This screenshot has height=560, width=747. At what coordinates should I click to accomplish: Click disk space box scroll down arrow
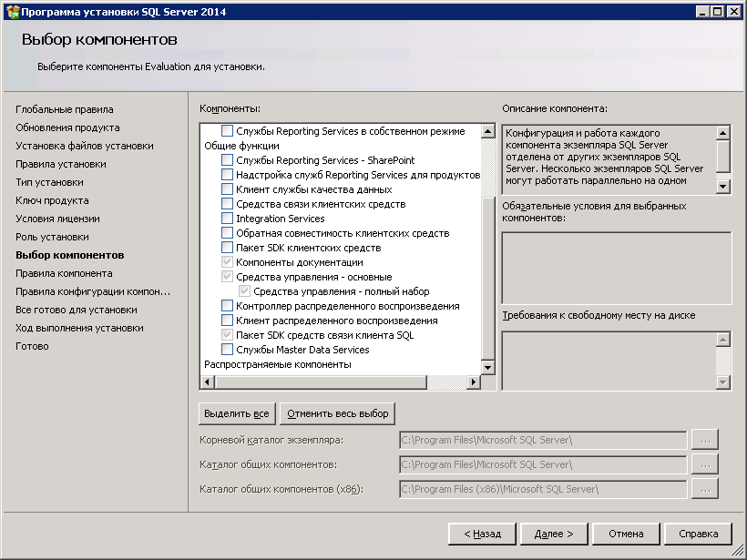click(x=723, y=382)
